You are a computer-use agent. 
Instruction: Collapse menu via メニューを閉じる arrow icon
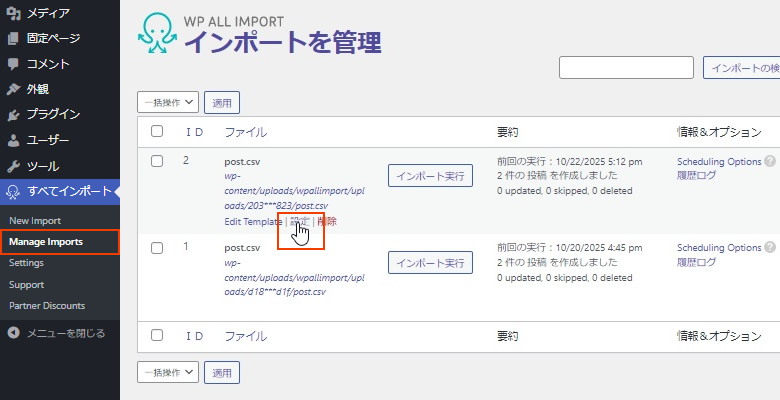tap(13, 333)
